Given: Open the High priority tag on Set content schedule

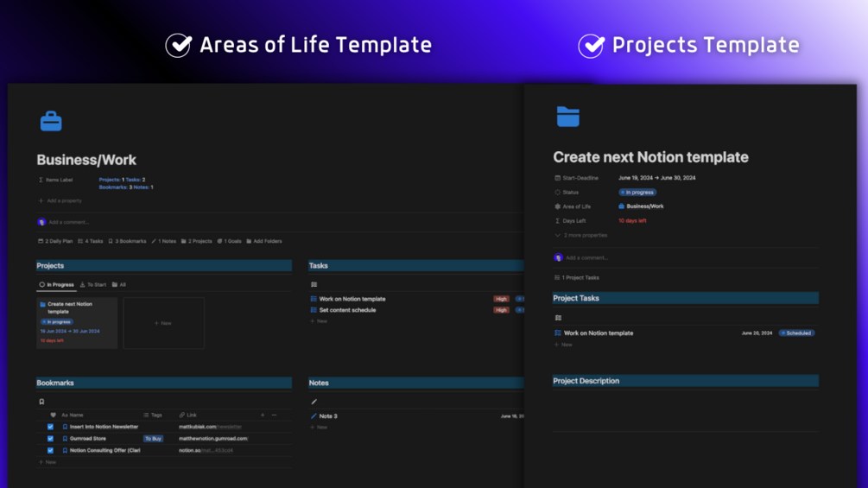Looking at the screenshot, I should pos(501,310).
